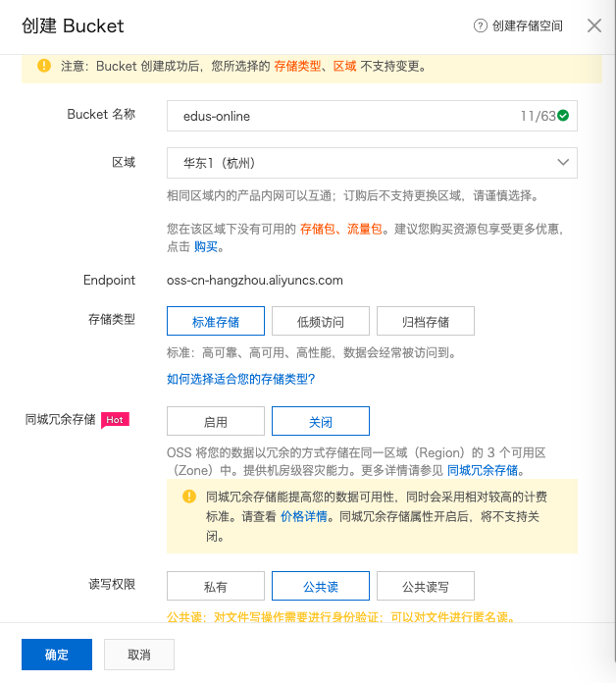The width and height of the screenshot is (616, 683).
Task: Click the Hot badge beside 同城冗余存储
Action: click(x=115, y=420)
